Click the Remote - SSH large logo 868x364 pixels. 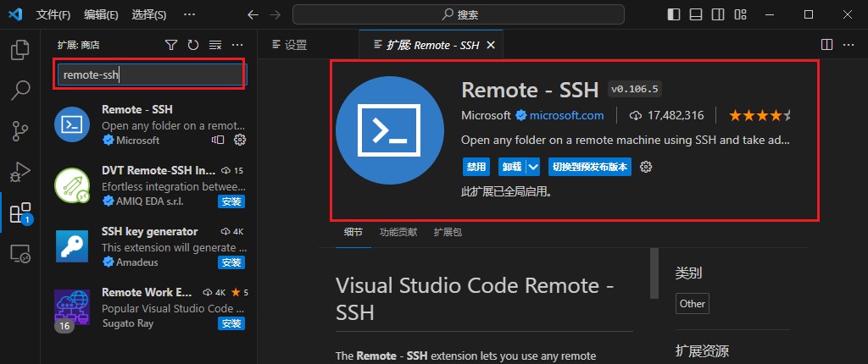(x=390, y=130)
